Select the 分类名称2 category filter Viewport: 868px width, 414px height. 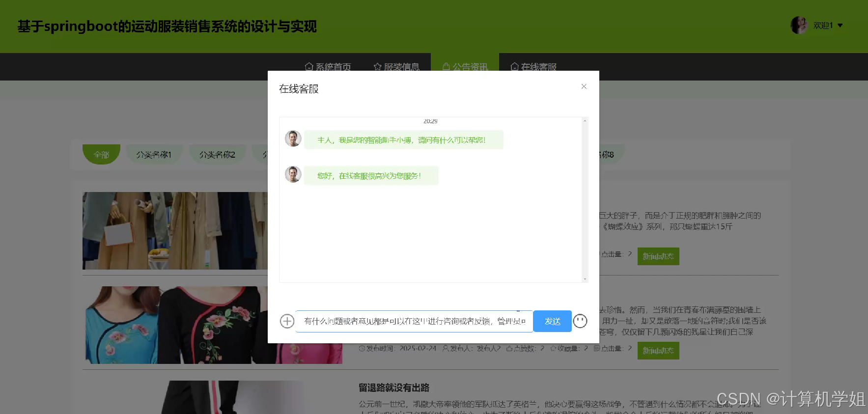click(x=217, y=155)
